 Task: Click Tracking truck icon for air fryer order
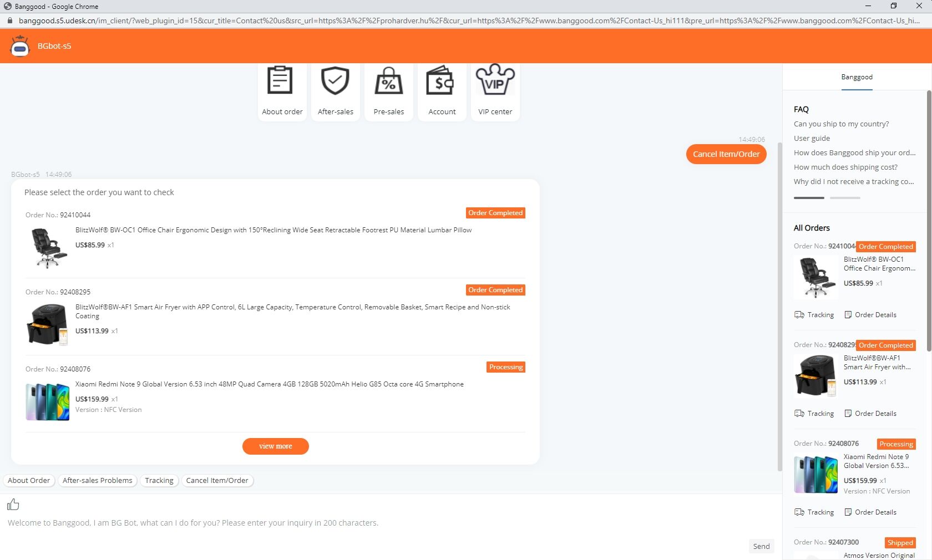(x=799, y=414)
